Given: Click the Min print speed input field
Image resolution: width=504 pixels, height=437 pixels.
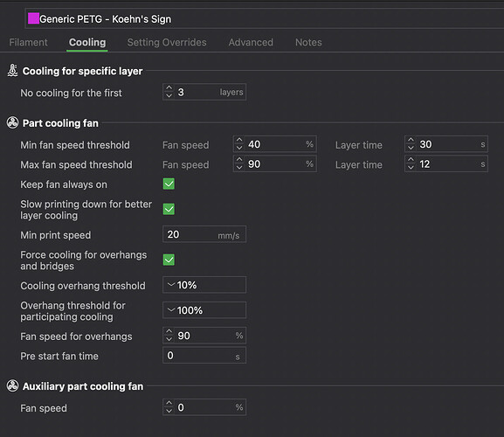Looking at the screenshot, I should (x=204, y=234).
